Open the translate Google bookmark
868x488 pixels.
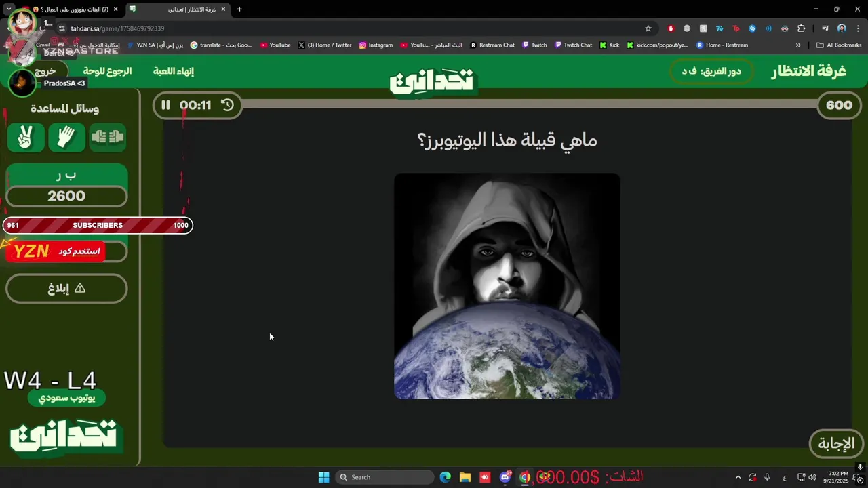pos(221,45)
